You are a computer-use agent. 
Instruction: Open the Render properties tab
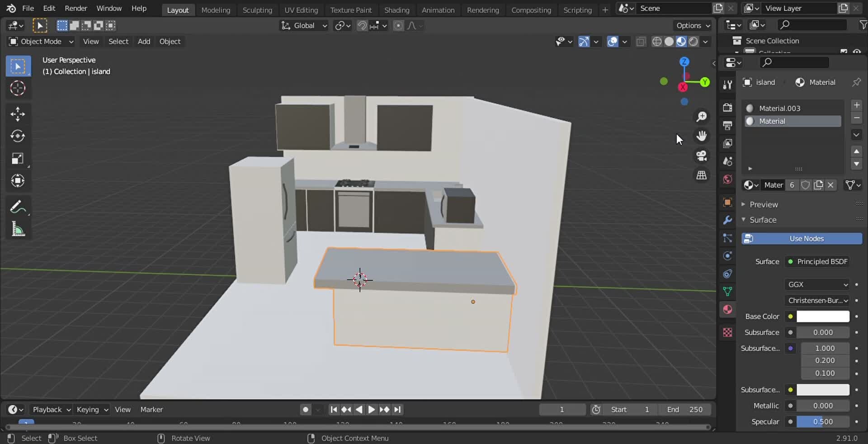pos(727,108)
